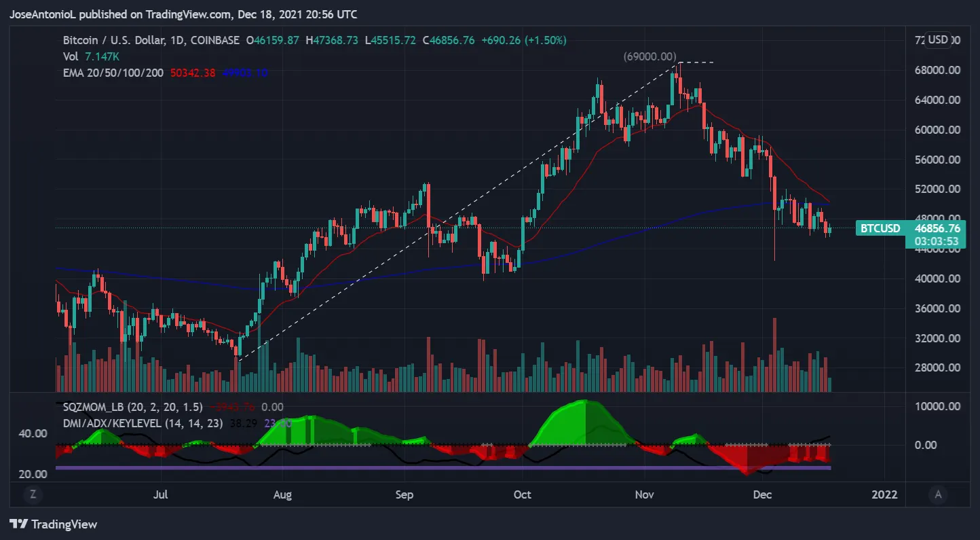Click the 28000.00 price axis label
Image resolution: width=980 pixels, height=540 pixels.
(x=937, y=368)
